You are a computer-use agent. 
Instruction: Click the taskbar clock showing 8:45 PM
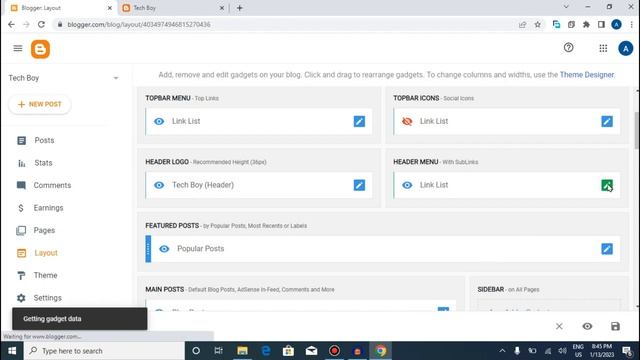[x=602, y=351]
